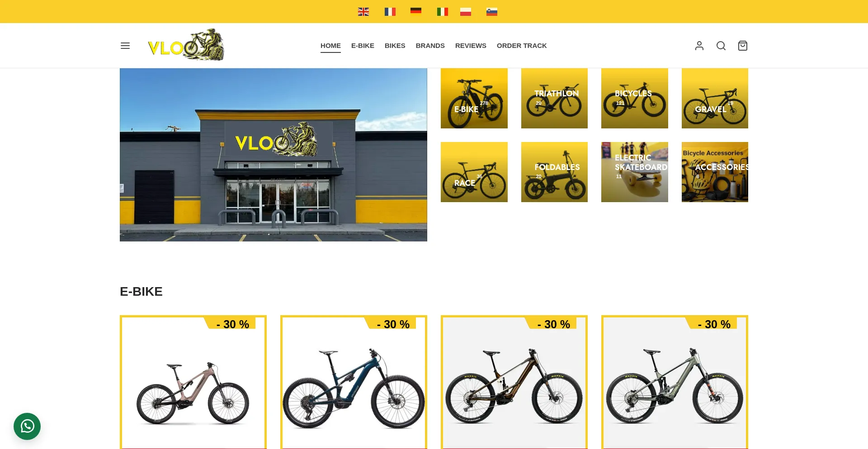868x449 pixels.
Task: Choose the Slovenian flag language
Action: 492,12
